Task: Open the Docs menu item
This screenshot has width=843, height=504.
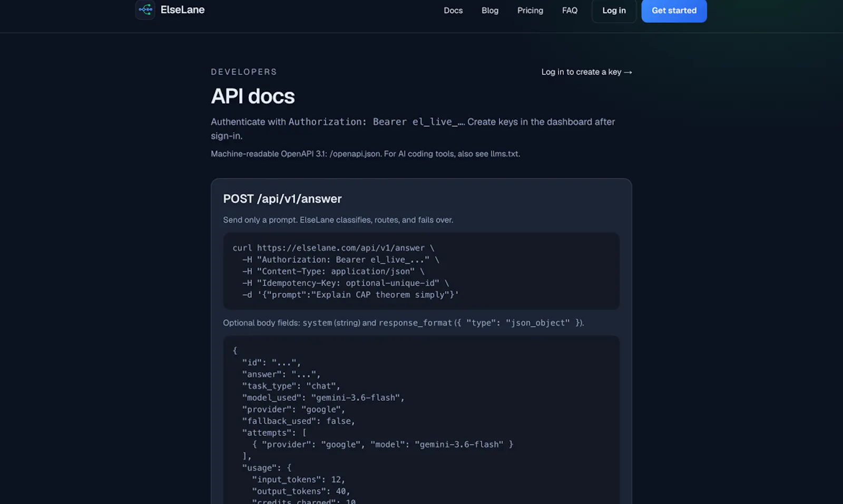Action: coord(453,11)
